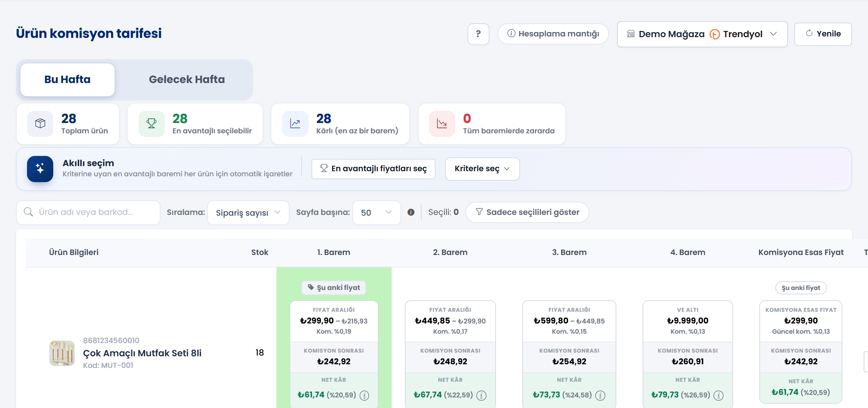
Task: Click the Şu anki fiyat tag in 1. Barem
Action: pos(334,288)
